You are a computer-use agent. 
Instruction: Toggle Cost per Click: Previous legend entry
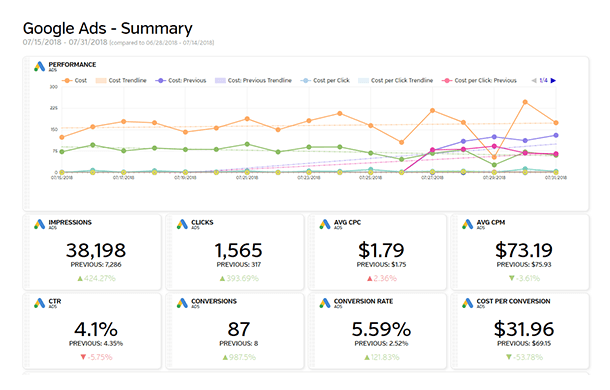point(479,81)
